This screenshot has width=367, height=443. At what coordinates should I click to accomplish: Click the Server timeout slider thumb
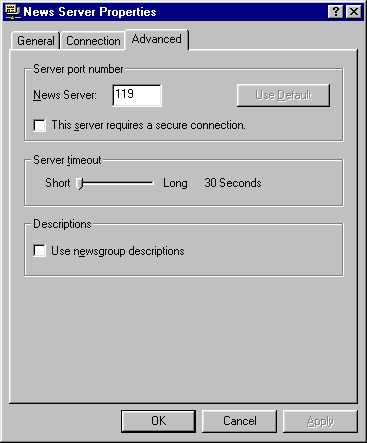tap(80, 183)
